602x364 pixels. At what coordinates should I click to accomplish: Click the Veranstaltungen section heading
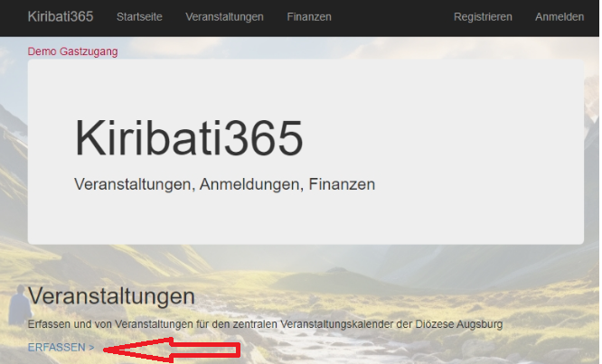(x=111, y=295)
